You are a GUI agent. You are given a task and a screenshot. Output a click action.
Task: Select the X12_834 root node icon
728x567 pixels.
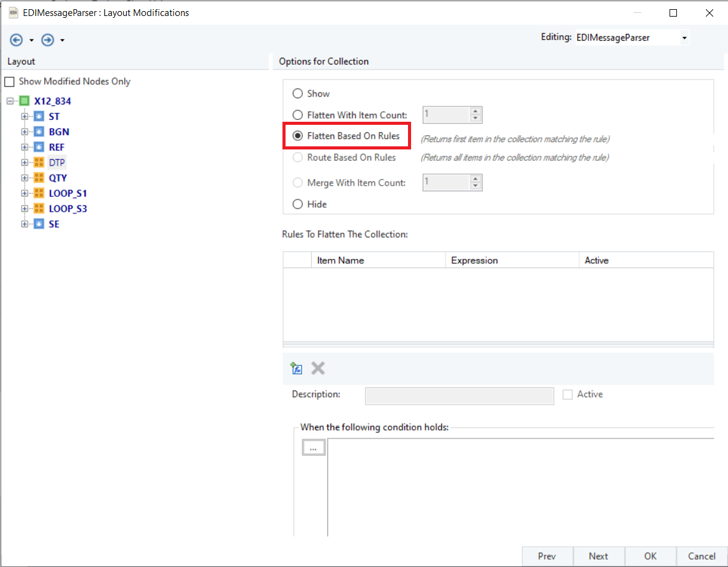coord(24,101)
